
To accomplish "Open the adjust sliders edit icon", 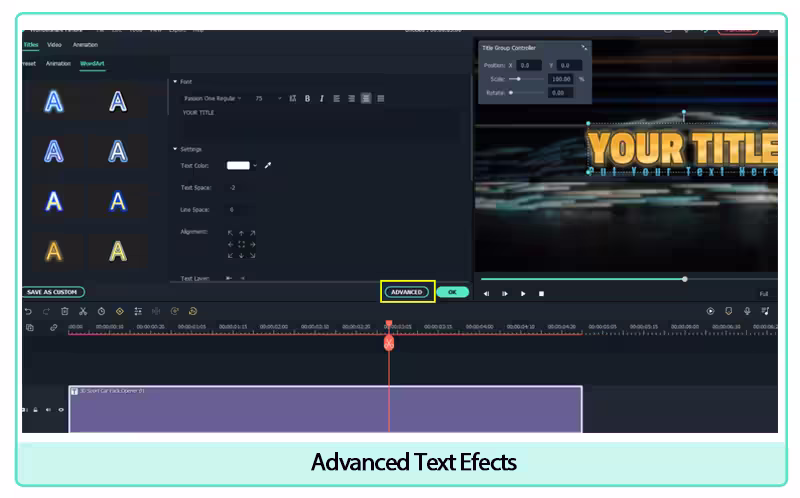I will point(138,311).
